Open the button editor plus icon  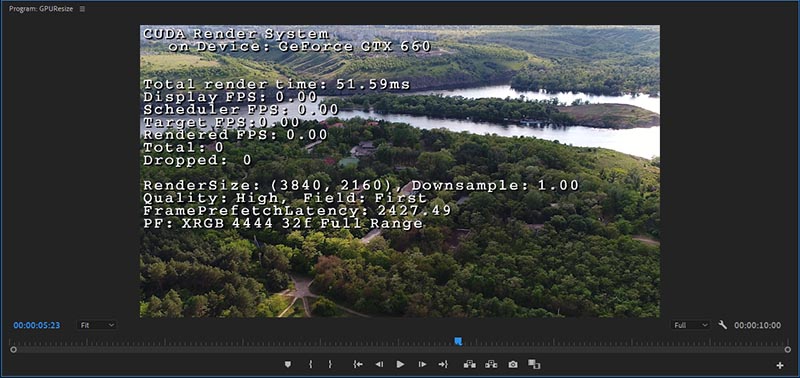coord(780,365)
